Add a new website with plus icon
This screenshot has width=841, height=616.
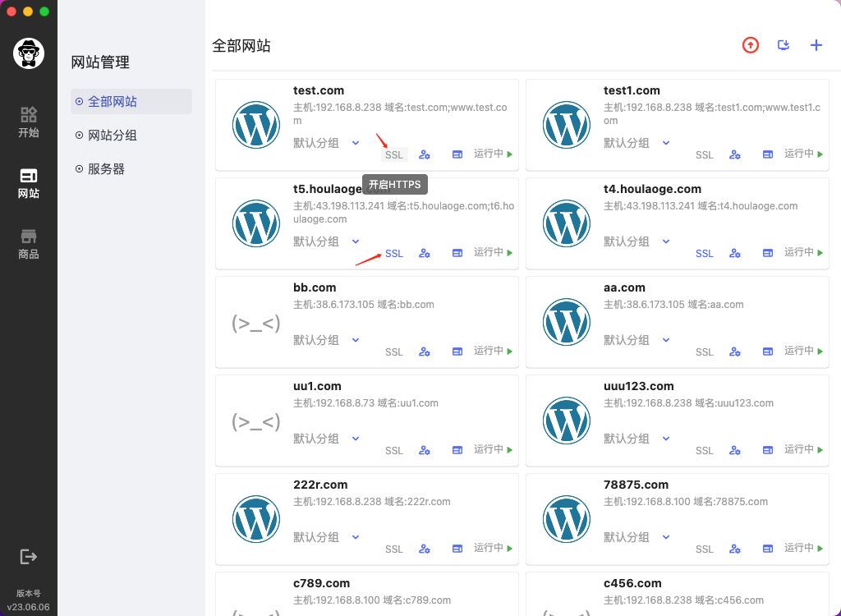(816, 45)
